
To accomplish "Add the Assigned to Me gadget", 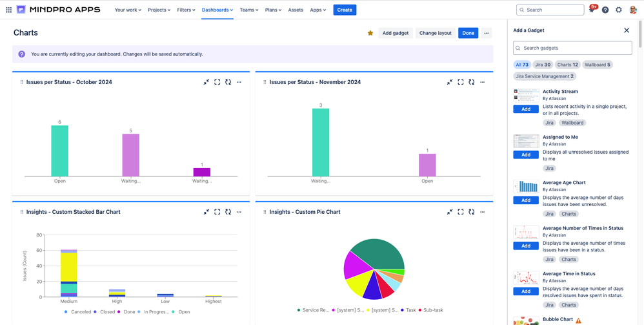I will 526,154.
